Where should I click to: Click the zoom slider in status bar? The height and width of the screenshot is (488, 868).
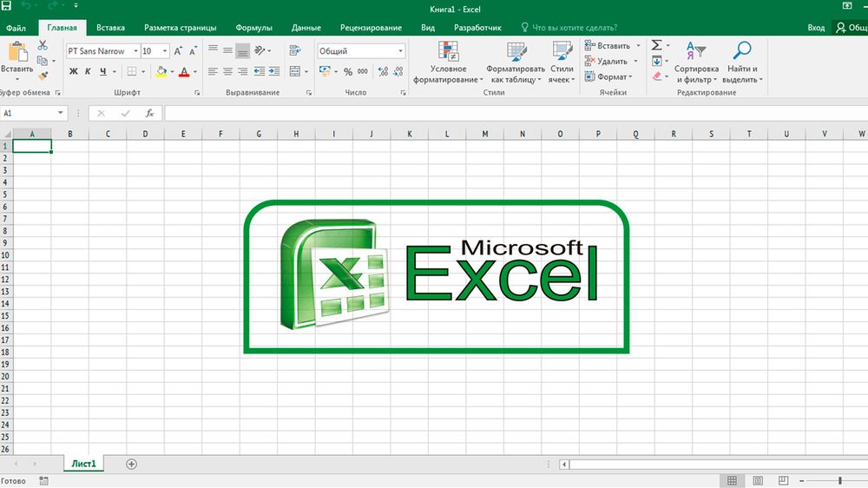point(839,480)
